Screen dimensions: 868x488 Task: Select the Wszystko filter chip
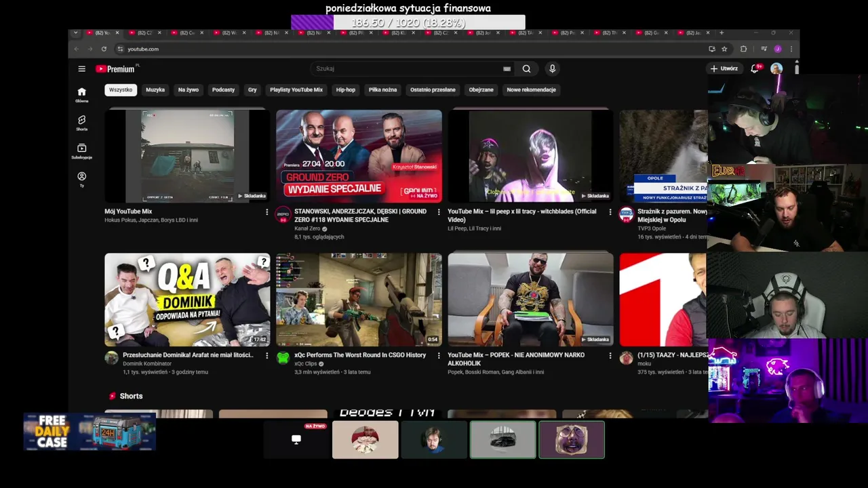[121, 89]
